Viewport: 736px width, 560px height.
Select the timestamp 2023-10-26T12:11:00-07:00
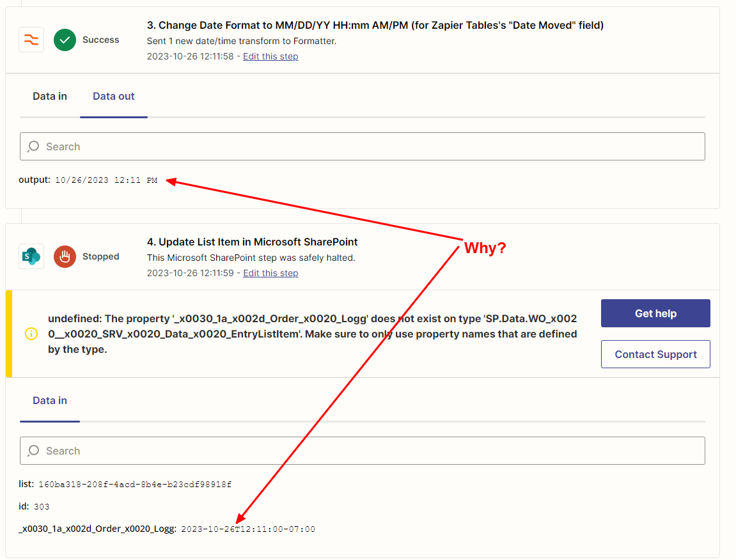point(248,529)
